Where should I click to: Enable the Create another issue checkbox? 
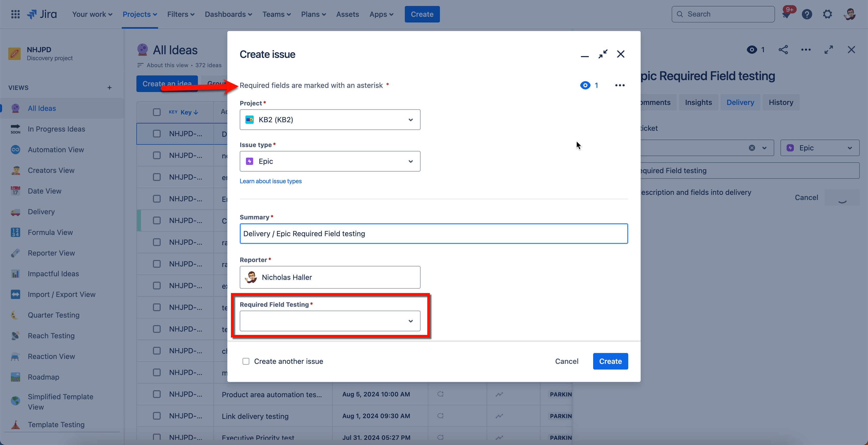tap(246, 361)
